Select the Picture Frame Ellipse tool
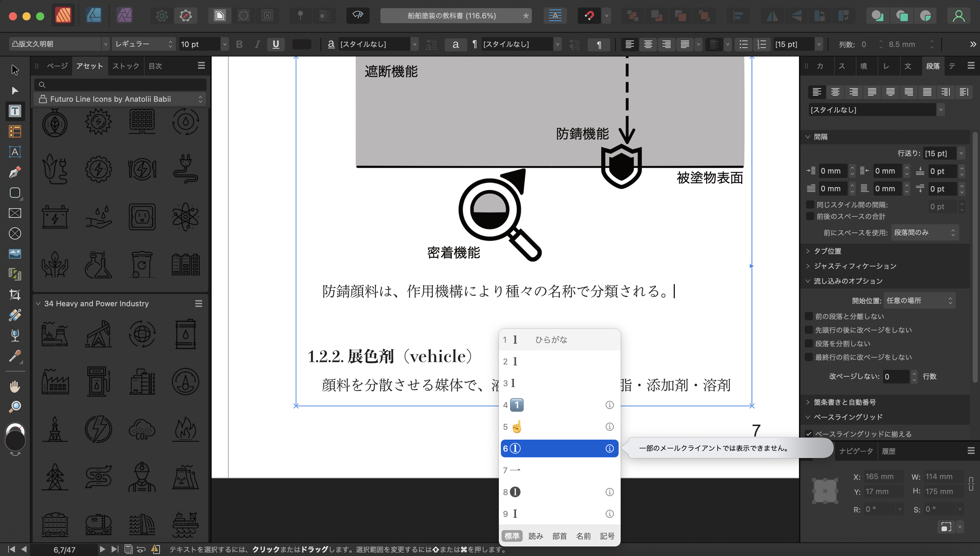980x556 pixels. tap(15, 233)
